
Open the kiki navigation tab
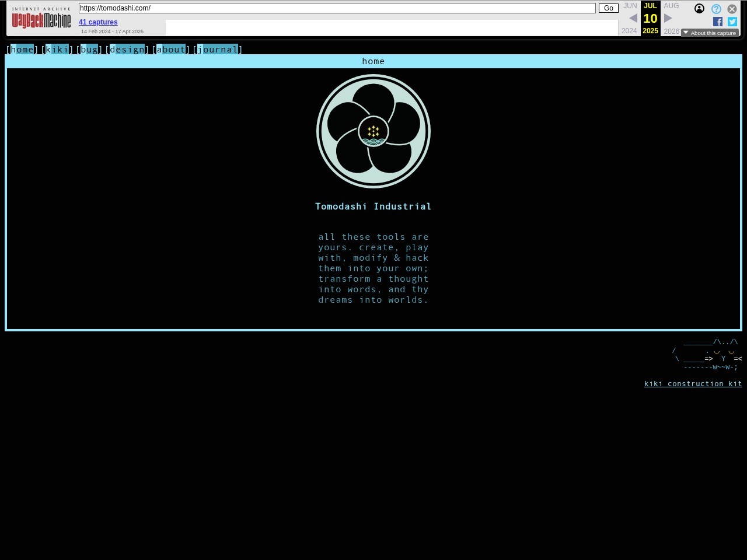pyautogui.click(x=57, y=50)
